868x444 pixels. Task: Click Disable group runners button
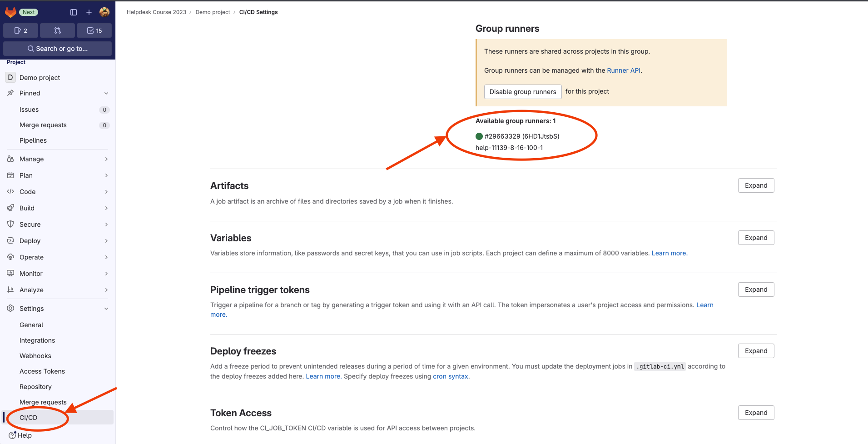coord(522,92)
